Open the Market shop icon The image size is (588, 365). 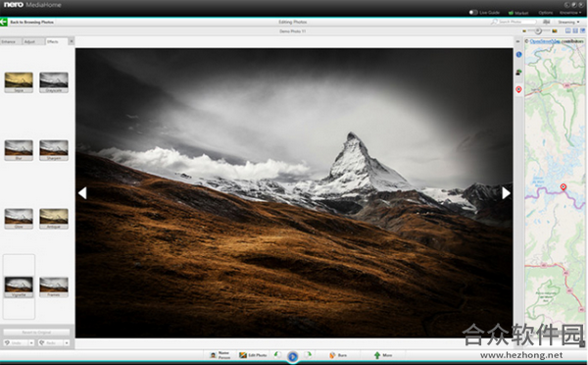(512, 13)
